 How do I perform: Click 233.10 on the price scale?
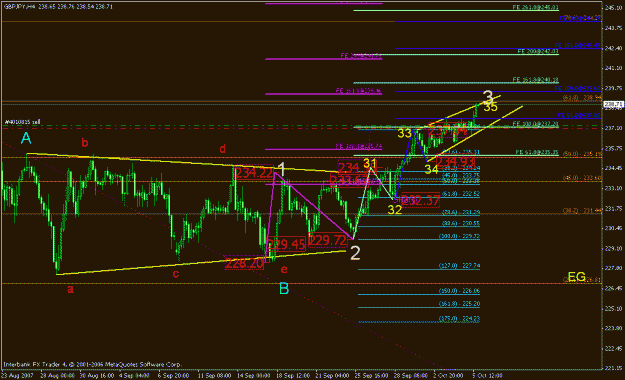(x=614, y=188)
